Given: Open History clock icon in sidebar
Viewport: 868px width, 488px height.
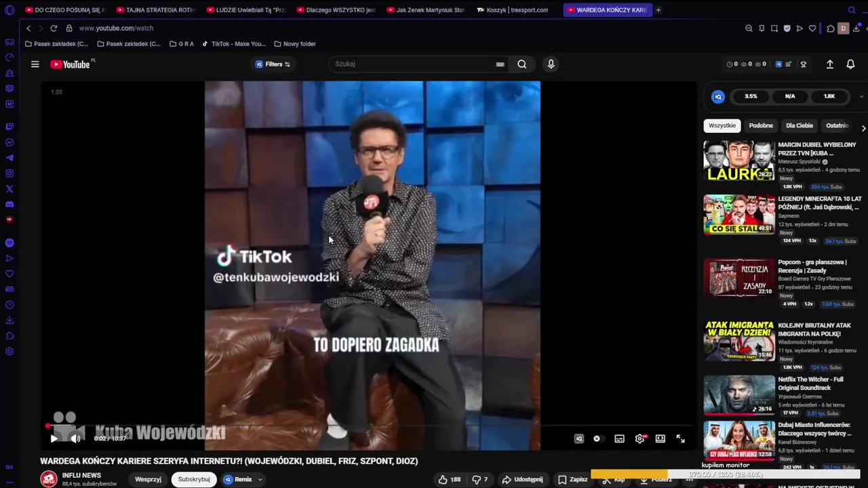Looking at the screenshot, I should [x=9, y=305].
